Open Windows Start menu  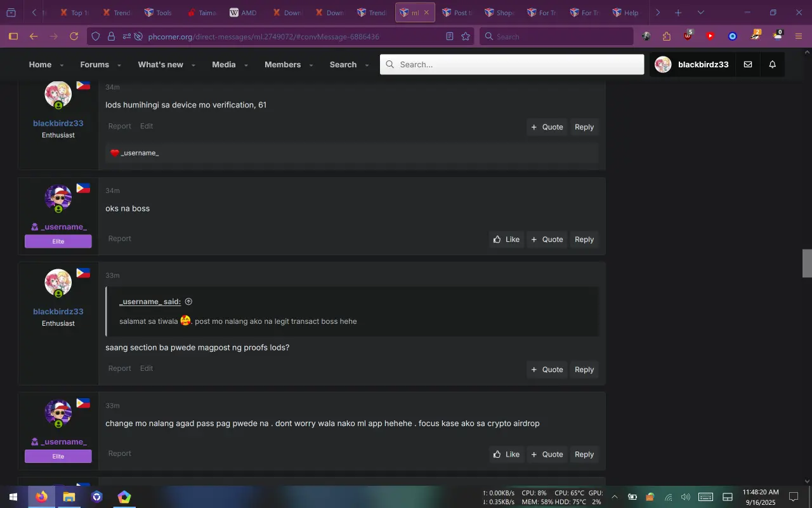[13, 497]
